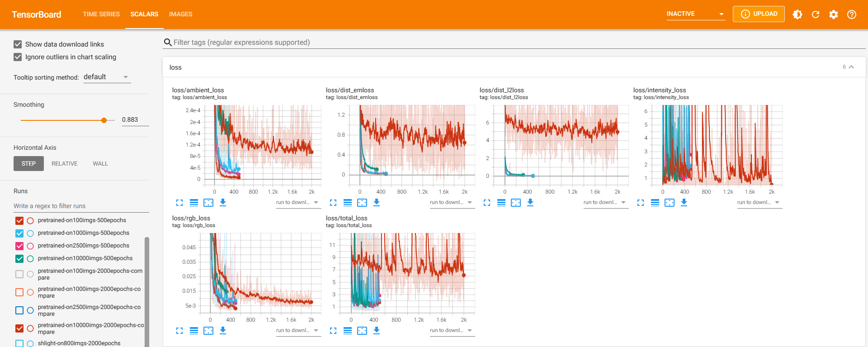Switch to the SCALARS tab
This screenshot has height=347, width=868.
(x=144, y=14)
